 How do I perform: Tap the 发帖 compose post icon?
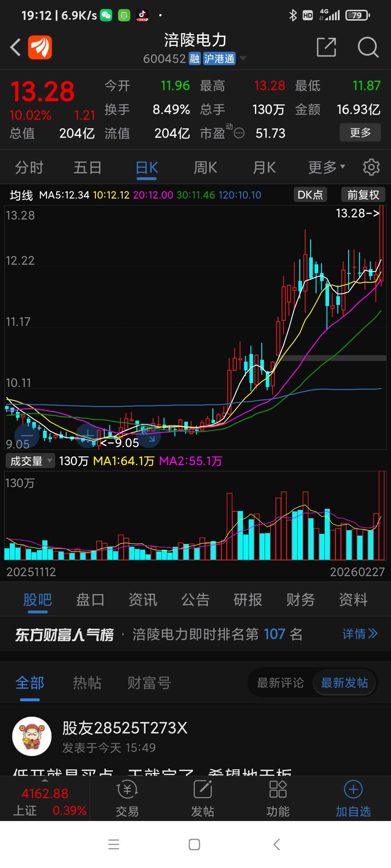pyautogui.click(x=202, y=799)
